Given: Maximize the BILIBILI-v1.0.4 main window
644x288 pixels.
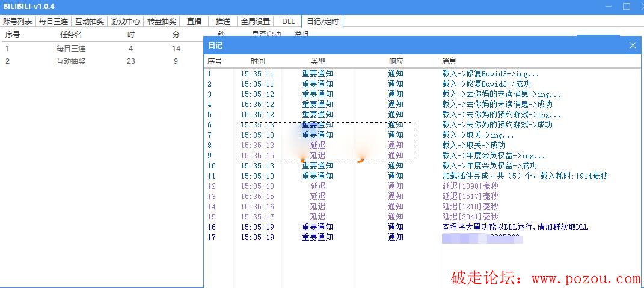Looking at the screenshot, I should (x=627, y=6).
